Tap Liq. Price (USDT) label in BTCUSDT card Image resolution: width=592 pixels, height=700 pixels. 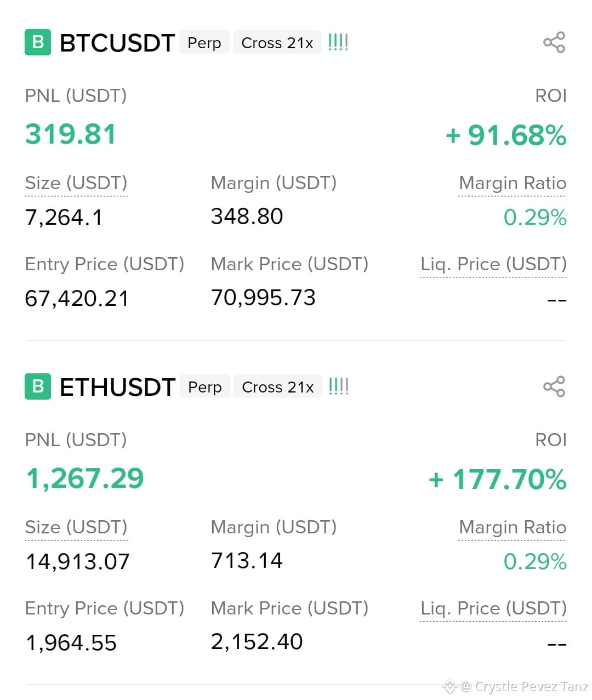493,264
